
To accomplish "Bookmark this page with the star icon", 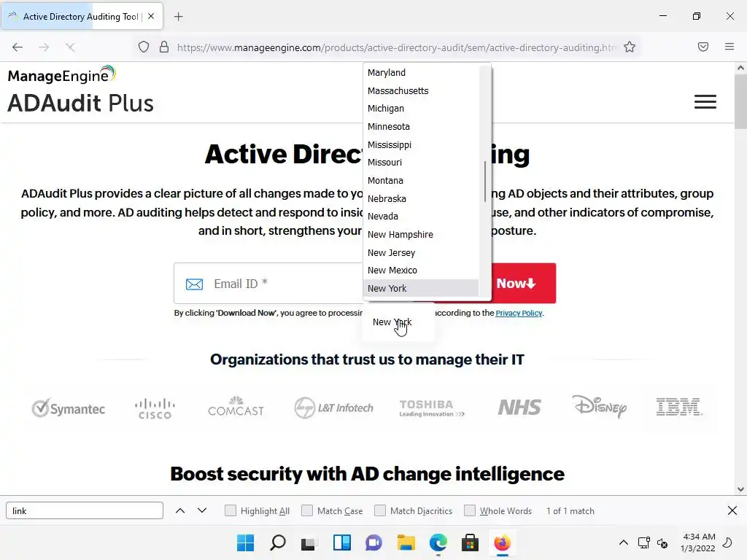I will pos(630,47).
